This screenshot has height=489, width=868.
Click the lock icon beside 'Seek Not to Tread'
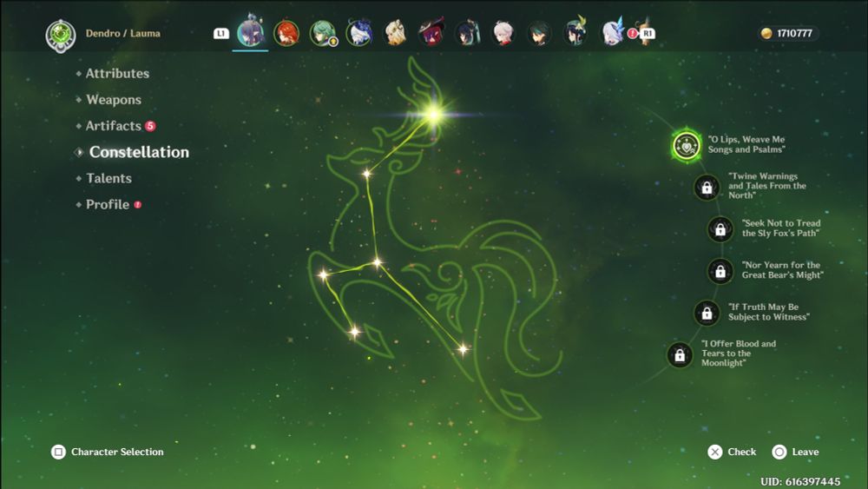click(720, 228)
